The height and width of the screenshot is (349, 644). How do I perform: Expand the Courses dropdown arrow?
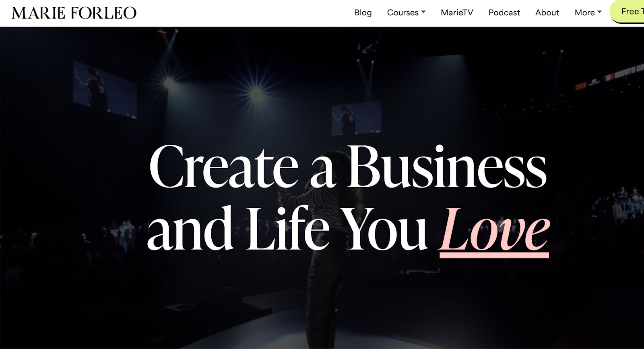pyautogui.click(x=423, y=12)
